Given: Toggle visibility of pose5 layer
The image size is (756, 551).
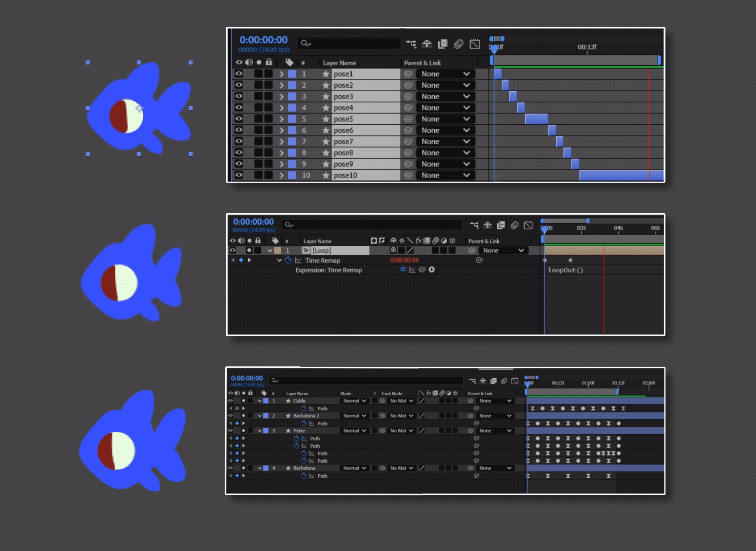Looking at the screenshot, I should point(239,118).
